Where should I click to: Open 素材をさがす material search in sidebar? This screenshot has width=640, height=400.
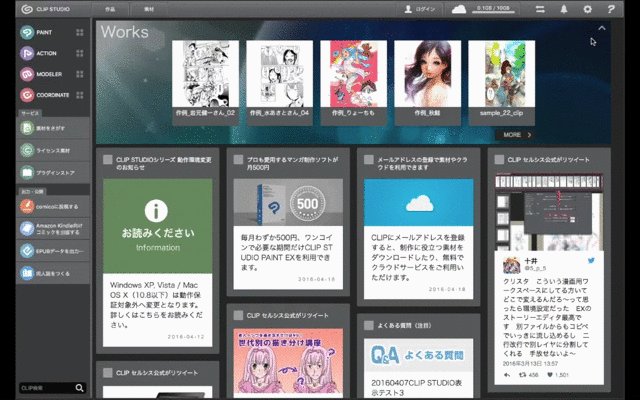[53, 128]
